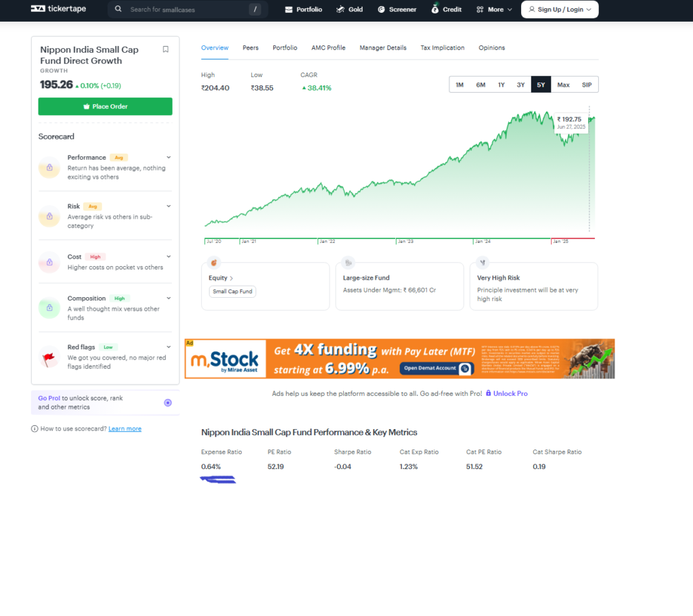Select the 3Y chart range
693x616 pixels.
(x=520, y=85)
